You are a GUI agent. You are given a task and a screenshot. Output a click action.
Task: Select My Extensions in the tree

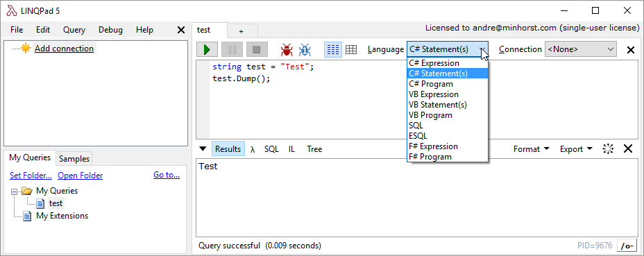click(x=62, y=216)
